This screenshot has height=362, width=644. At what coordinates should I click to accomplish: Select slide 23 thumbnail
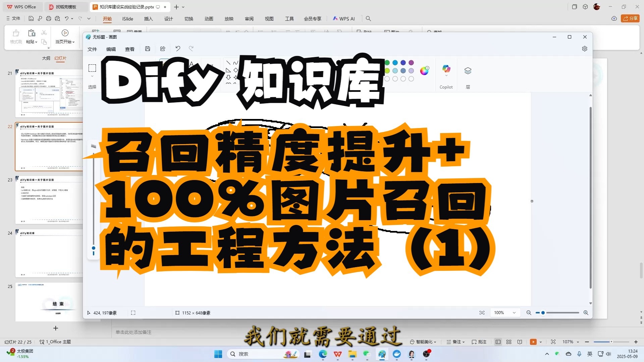49,200
